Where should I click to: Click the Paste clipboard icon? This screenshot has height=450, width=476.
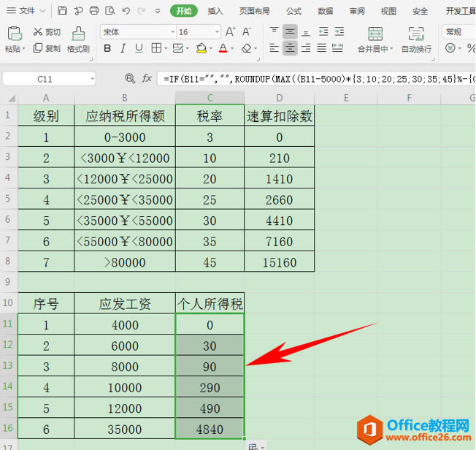click(x=15, y=34)
